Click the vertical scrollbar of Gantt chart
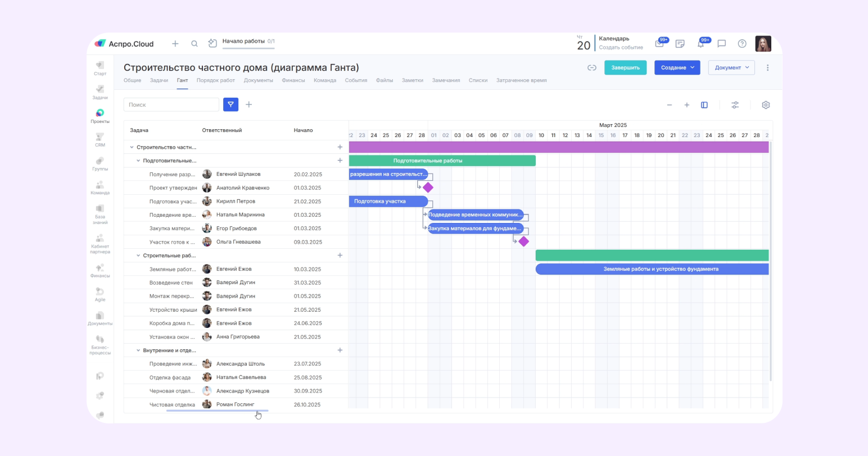The image size is (868, 456). (771, 261)
